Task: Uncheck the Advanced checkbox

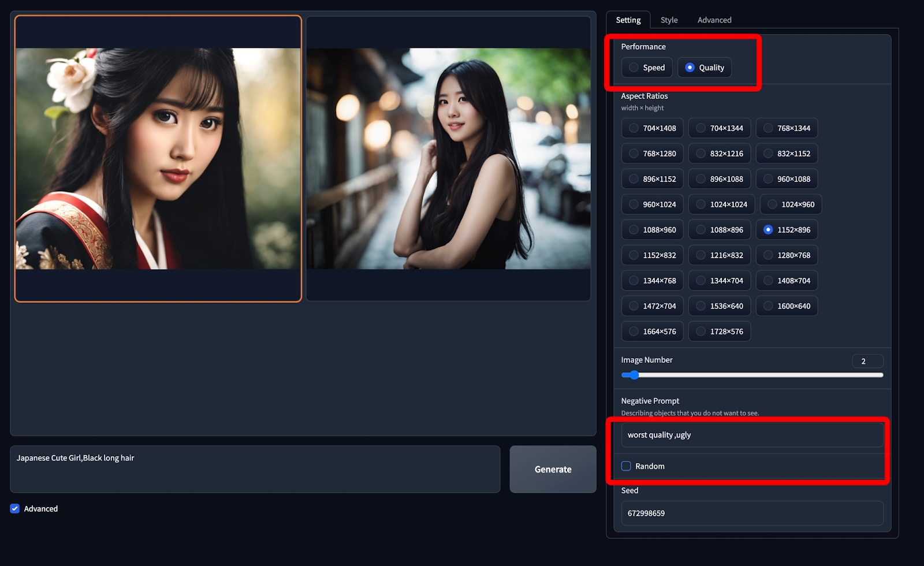Action: [15, 508]
